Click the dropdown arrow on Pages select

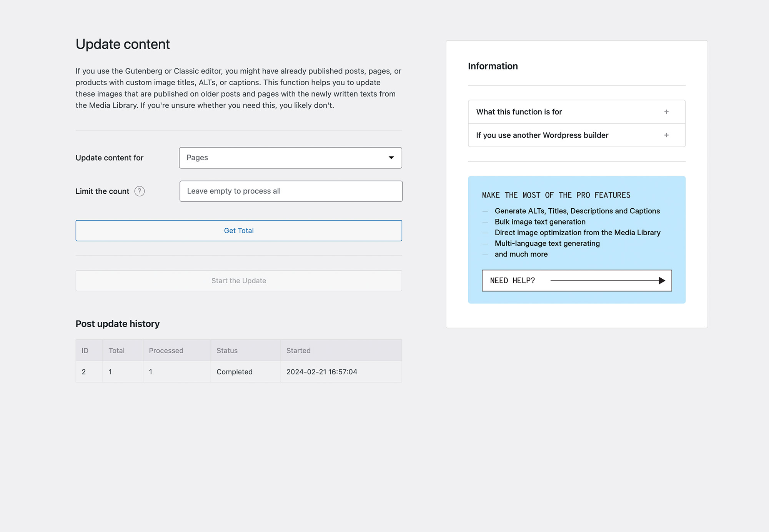pos(391,158)
